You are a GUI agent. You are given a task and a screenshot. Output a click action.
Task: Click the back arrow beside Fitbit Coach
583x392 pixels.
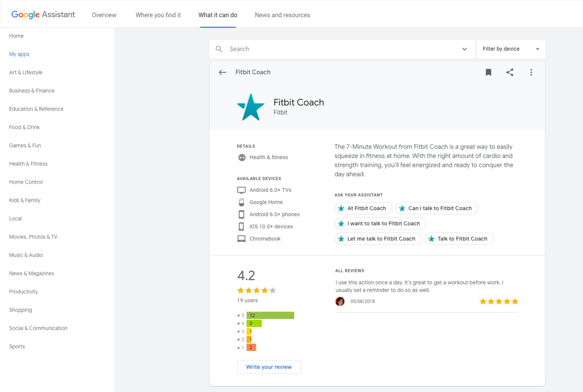click(x=223, y=72)
